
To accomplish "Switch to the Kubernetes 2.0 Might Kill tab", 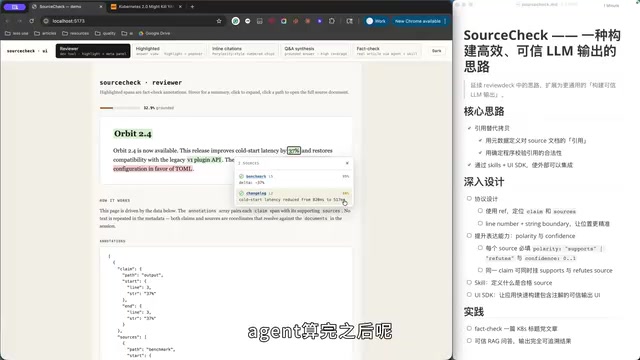I will (146, 7).
